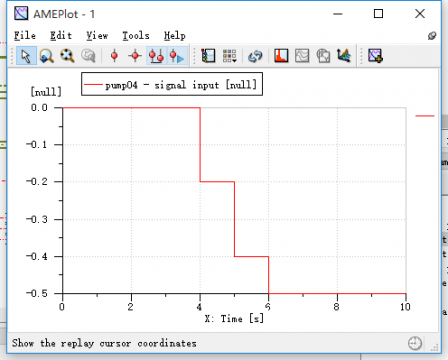Click the greyed-out undo zoom icon
The image size is (448, 360).
click(88, 56)
